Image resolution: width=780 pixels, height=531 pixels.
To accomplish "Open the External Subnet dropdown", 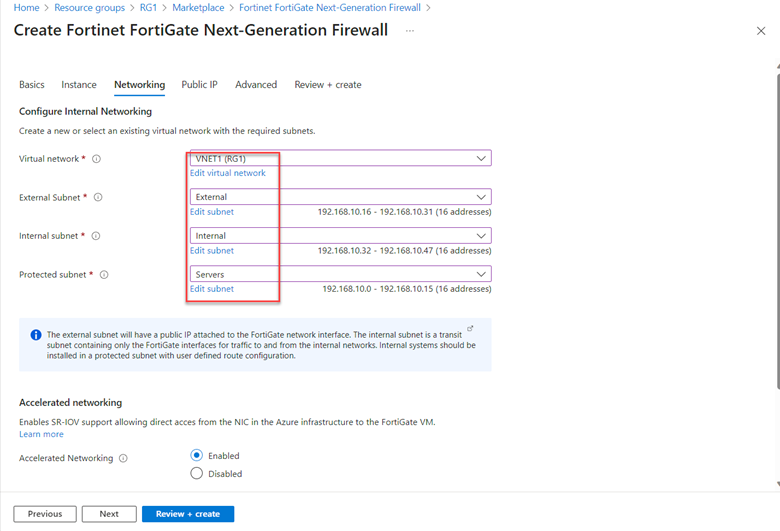I will 340,197.
